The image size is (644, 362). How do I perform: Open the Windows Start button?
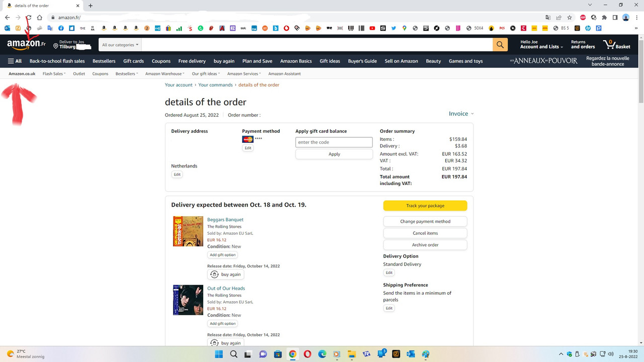pos(219,354)
